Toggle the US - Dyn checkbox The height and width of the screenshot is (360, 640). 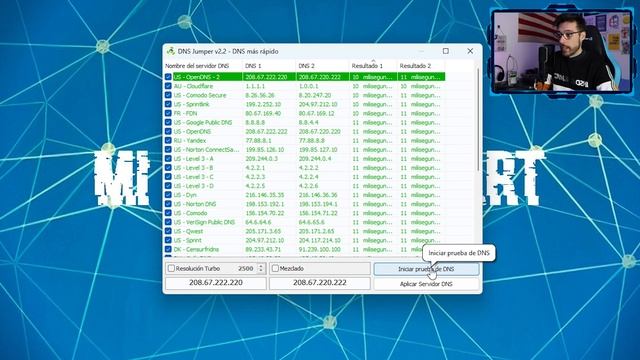tap(168, 195)
